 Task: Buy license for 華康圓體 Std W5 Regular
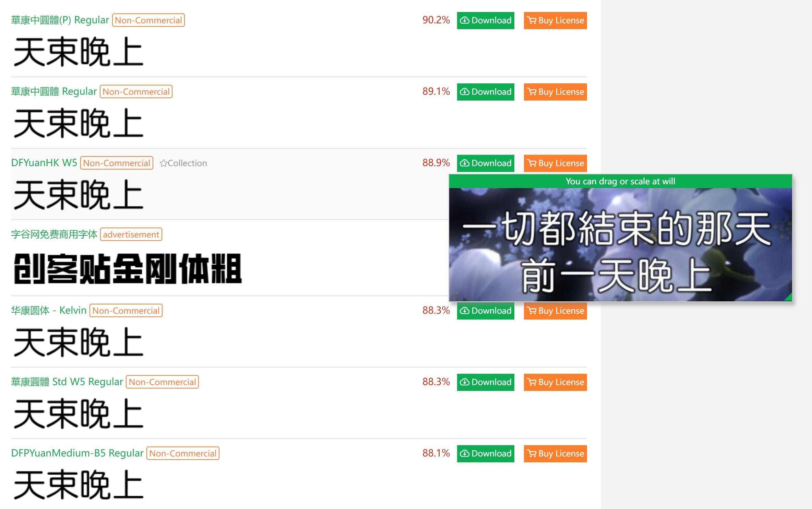pos(555,382)
